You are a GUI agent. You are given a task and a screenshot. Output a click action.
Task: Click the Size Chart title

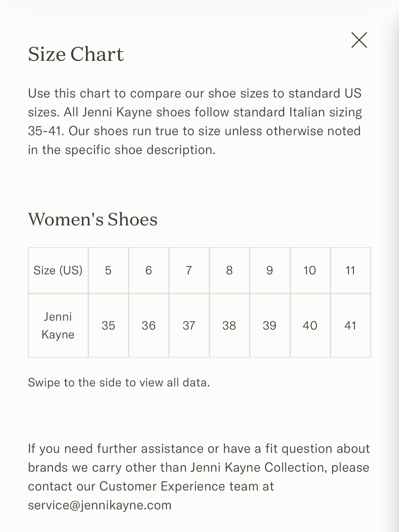click(x=76, y=54)
